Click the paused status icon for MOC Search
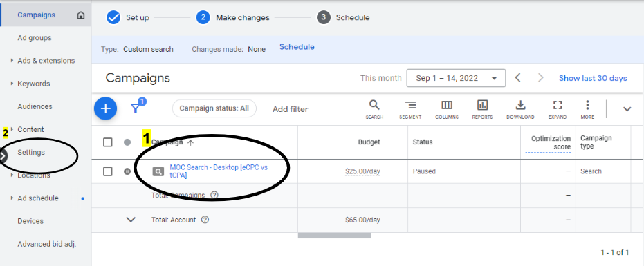The image size is (644, 266). coord(127,171)
